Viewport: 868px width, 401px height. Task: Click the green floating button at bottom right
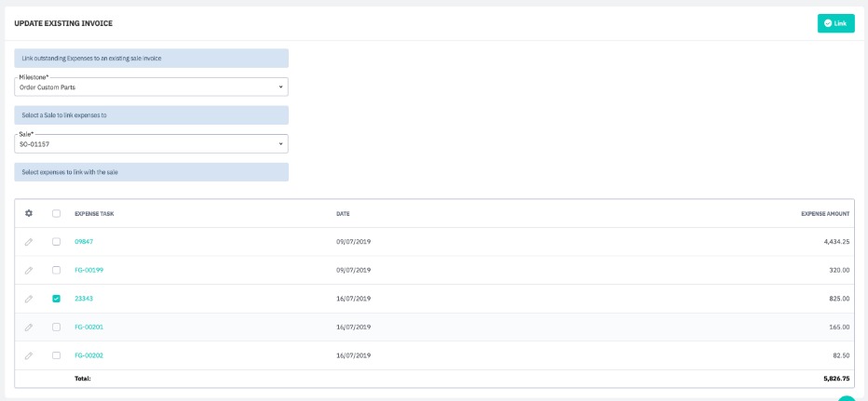846,398
